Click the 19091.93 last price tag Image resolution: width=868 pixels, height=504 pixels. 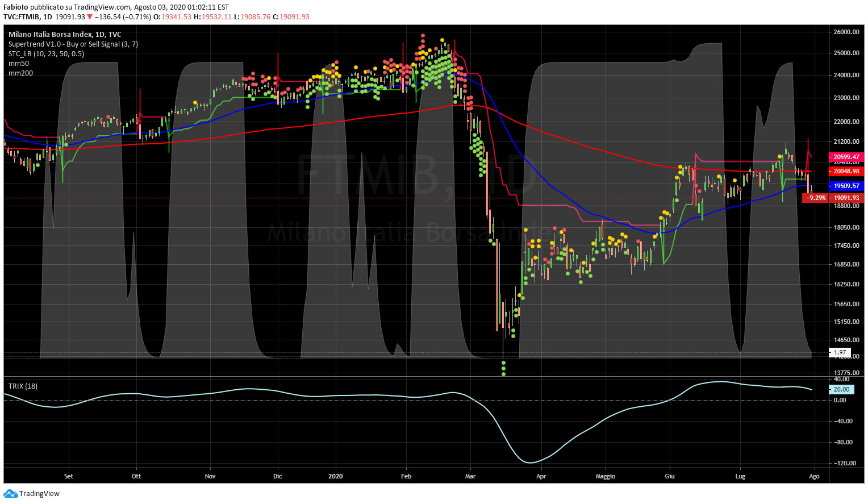(846, 198)
